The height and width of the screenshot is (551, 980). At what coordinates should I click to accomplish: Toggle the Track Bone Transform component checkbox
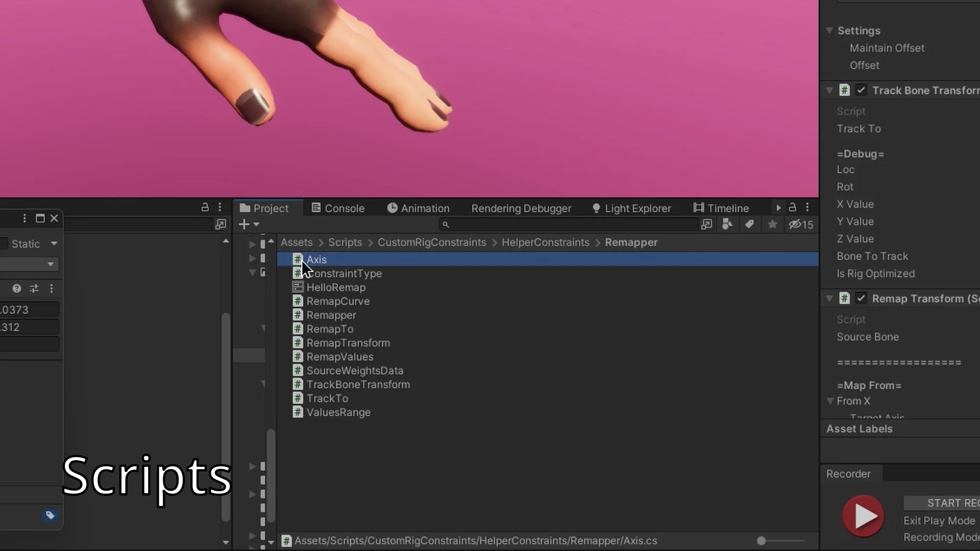[861, 90]
